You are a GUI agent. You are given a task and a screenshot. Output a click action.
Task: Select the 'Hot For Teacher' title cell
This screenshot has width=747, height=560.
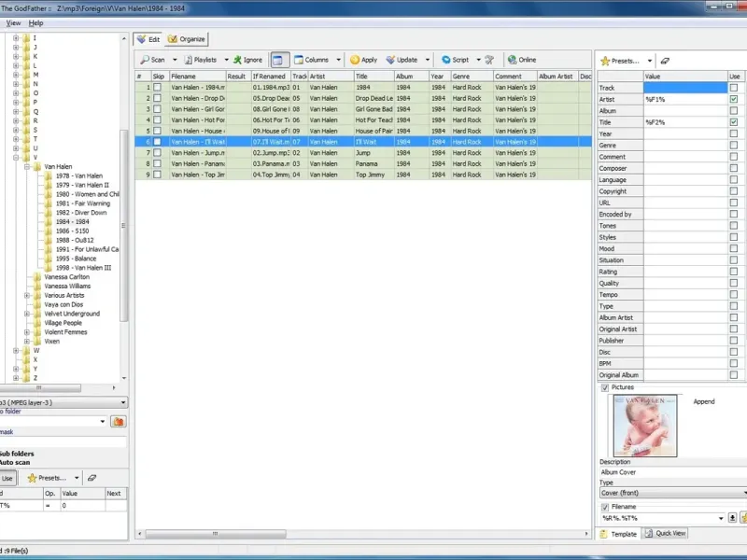click(x=374, y=120)
